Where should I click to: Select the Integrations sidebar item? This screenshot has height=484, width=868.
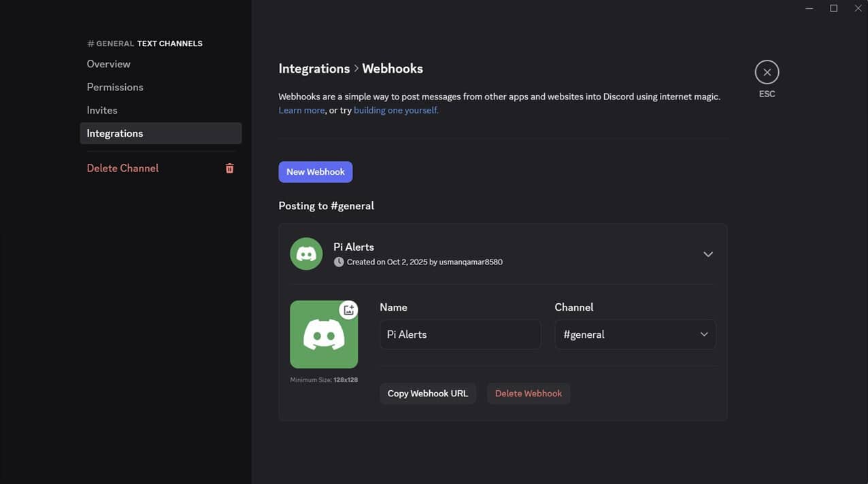(x=115, y=133)
